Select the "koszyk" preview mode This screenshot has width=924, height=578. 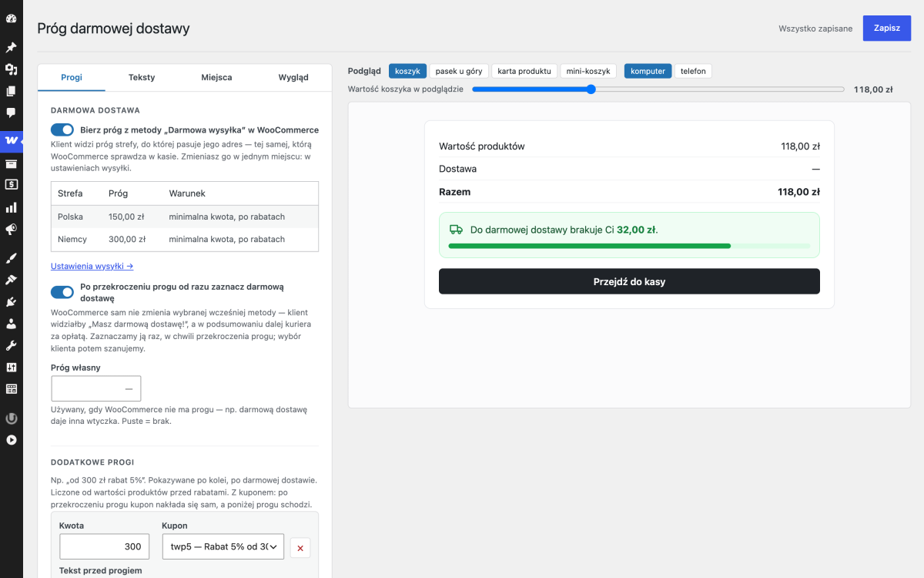[x=407, y=71]
